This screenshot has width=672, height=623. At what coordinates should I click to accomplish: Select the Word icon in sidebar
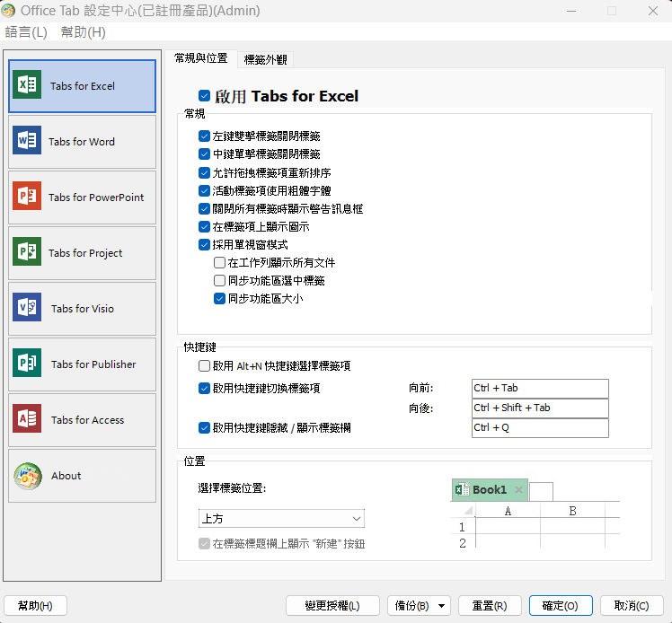coord(27,140)
